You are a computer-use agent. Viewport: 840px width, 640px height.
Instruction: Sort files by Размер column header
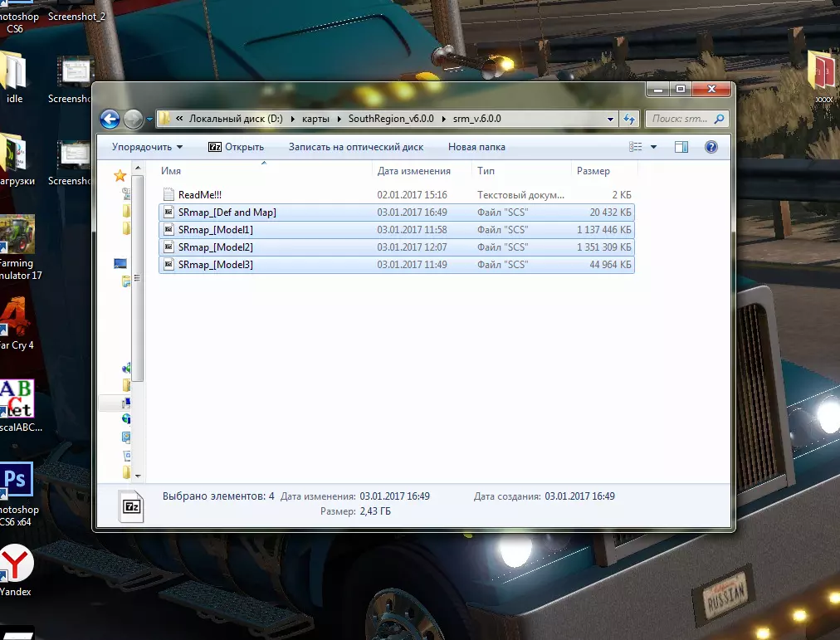(593, 171)
